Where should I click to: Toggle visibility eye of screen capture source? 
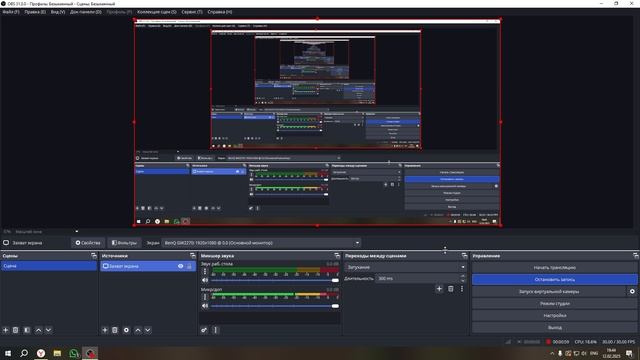point(180,266)
